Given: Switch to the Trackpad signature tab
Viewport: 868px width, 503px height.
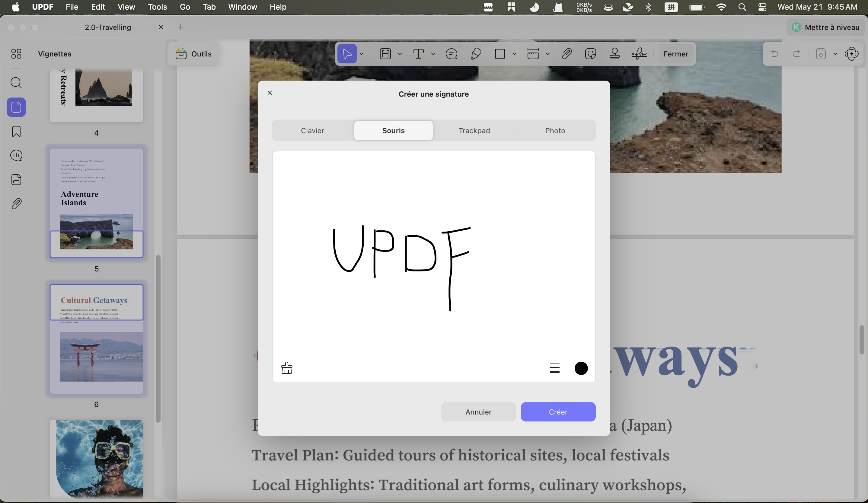Looking at the screenshot, I should click(474, 130).
